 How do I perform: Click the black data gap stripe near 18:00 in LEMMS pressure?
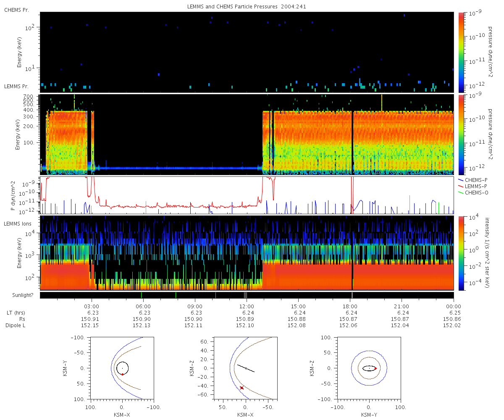(352, 143)
